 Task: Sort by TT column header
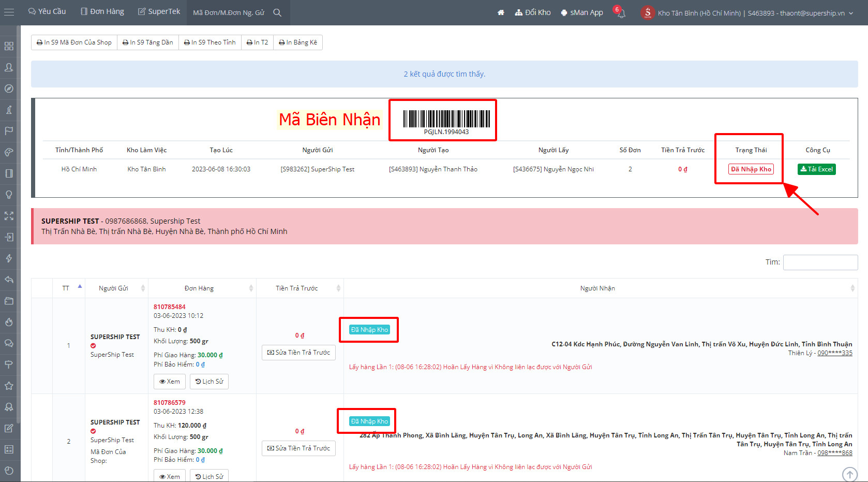click(x=69, y=288)
